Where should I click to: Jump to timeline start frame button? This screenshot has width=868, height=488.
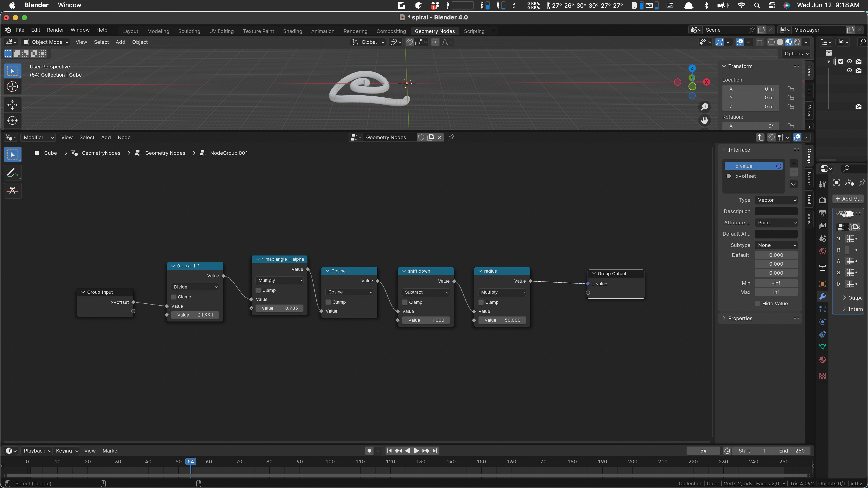point(389,451)
